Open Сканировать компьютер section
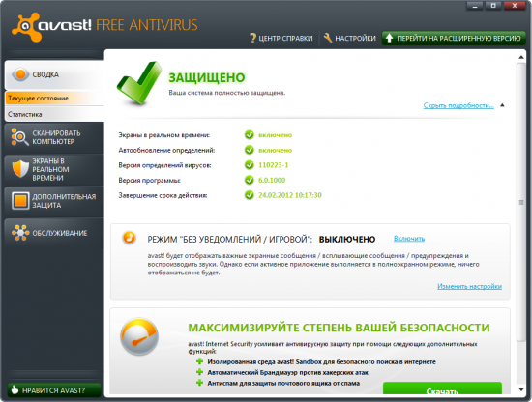532x402 pixels. tap(54, 137)
